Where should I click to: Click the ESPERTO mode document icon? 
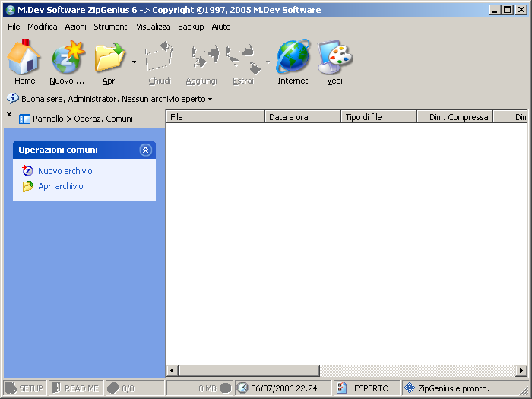coord(342,388)
